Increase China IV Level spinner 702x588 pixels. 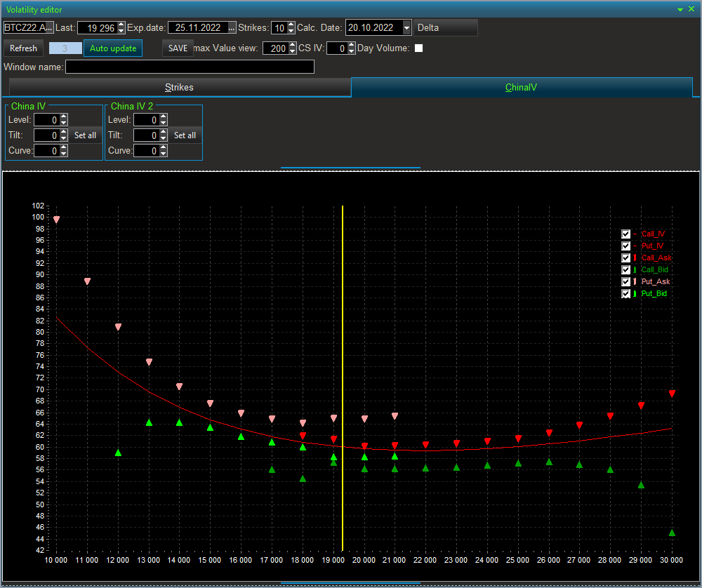[64, 116]
